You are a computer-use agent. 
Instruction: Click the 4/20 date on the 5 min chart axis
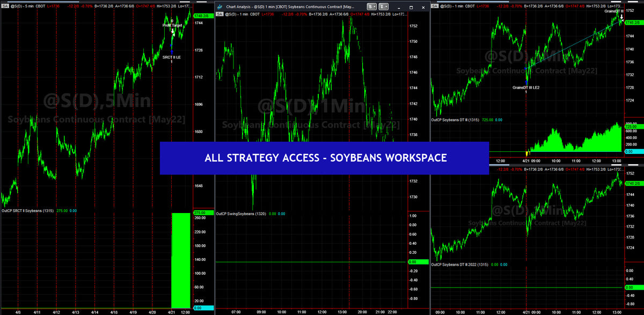point(152,312)
